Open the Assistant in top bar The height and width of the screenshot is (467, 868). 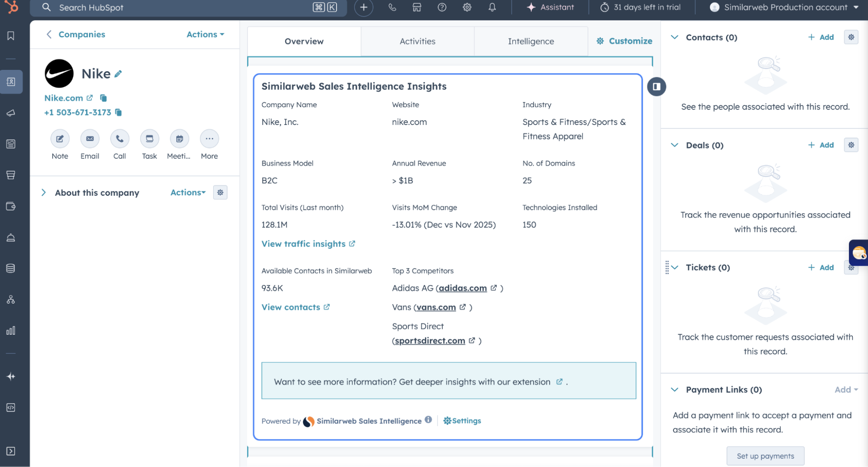coord(550,7)
